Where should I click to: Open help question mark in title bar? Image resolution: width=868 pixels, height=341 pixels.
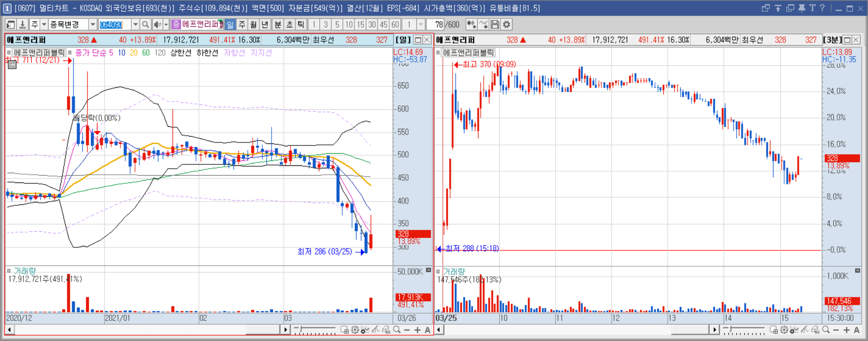point(822,8)
